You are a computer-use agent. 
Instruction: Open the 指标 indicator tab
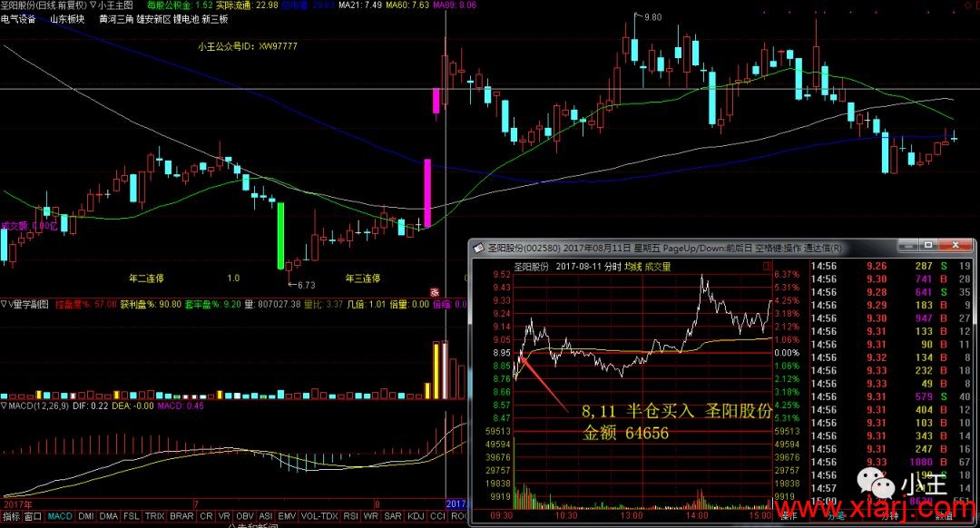[x=11, y=517]
